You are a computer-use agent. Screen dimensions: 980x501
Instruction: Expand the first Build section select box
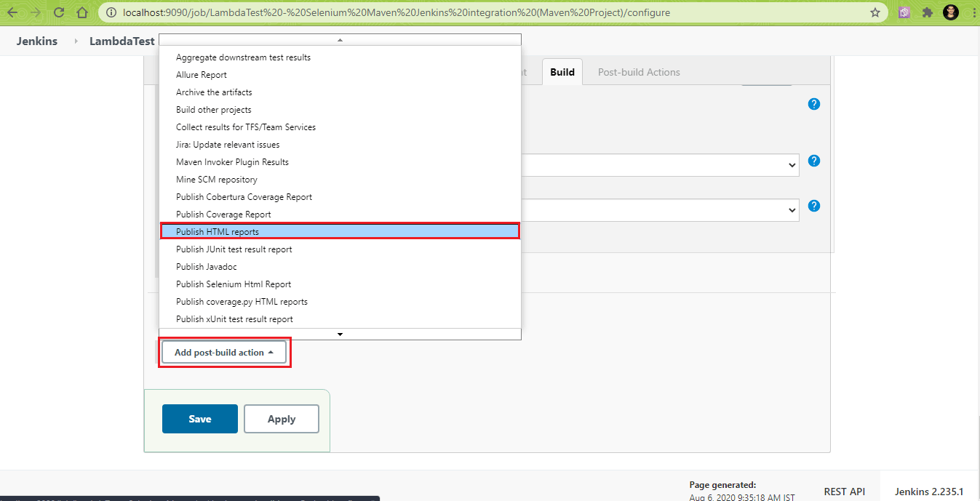click(x=659, y=165)
